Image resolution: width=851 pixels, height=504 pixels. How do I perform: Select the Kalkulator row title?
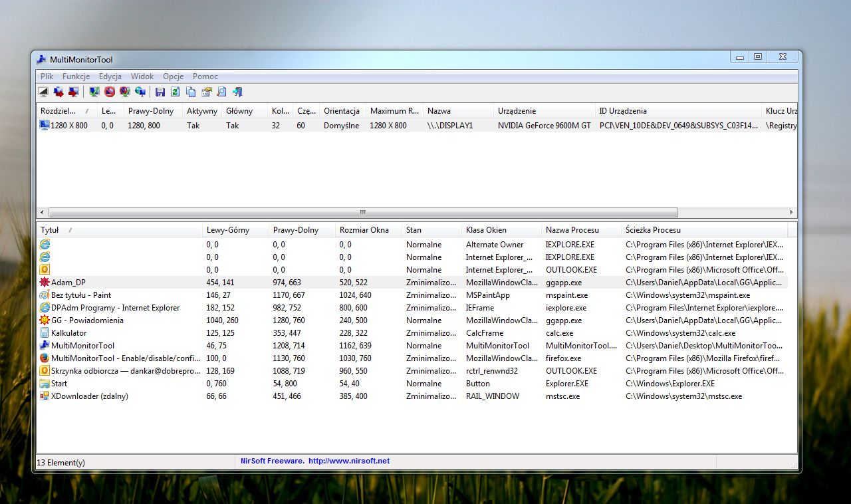click(69, 332)
